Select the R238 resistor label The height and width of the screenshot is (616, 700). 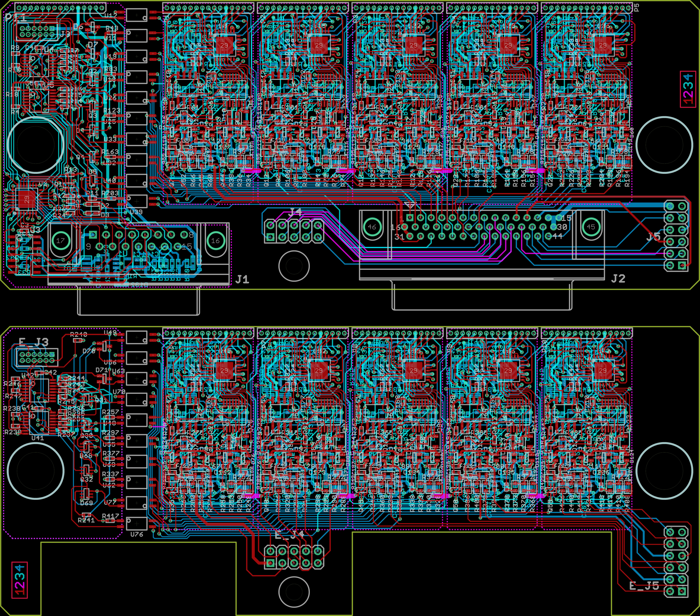pos(12,408)
